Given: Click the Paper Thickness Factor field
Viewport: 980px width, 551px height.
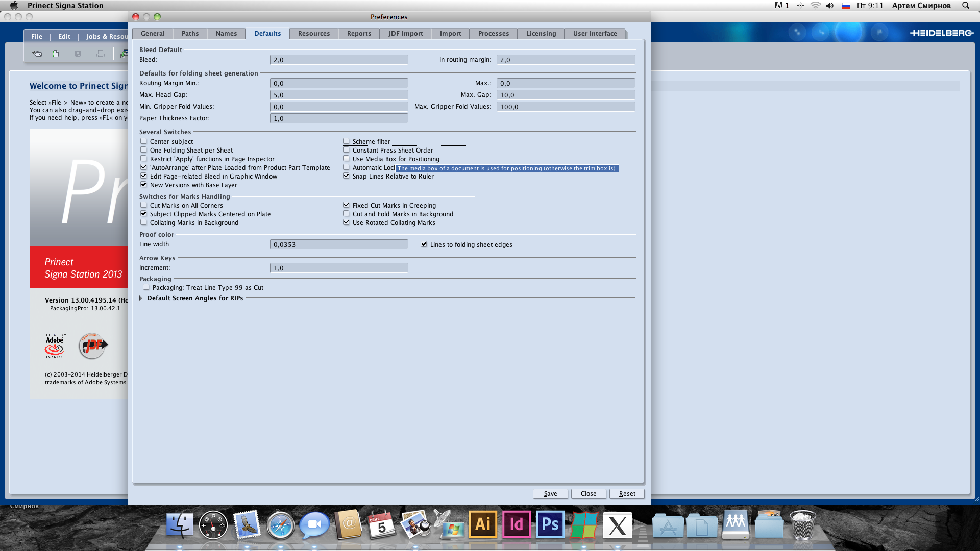Looking at the screenshot, I should pos(339,118).
